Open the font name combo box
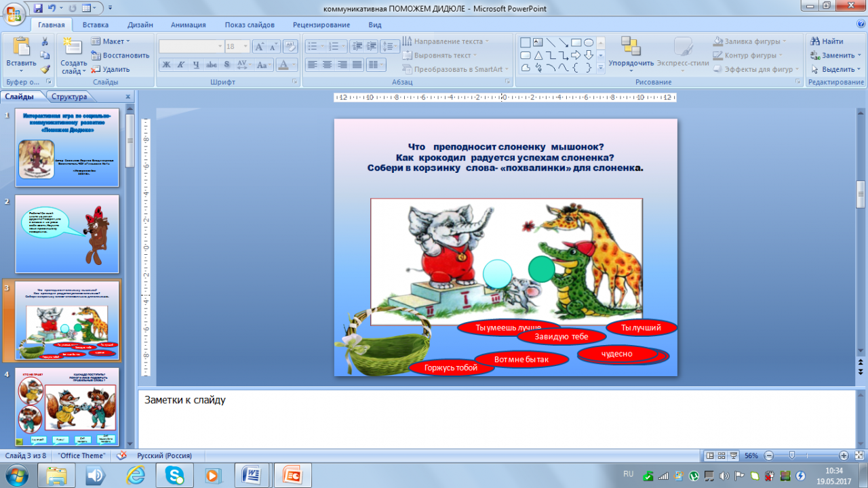Image resolution: width=868 pixels, height=488 pixels. [x=191, y=47]
